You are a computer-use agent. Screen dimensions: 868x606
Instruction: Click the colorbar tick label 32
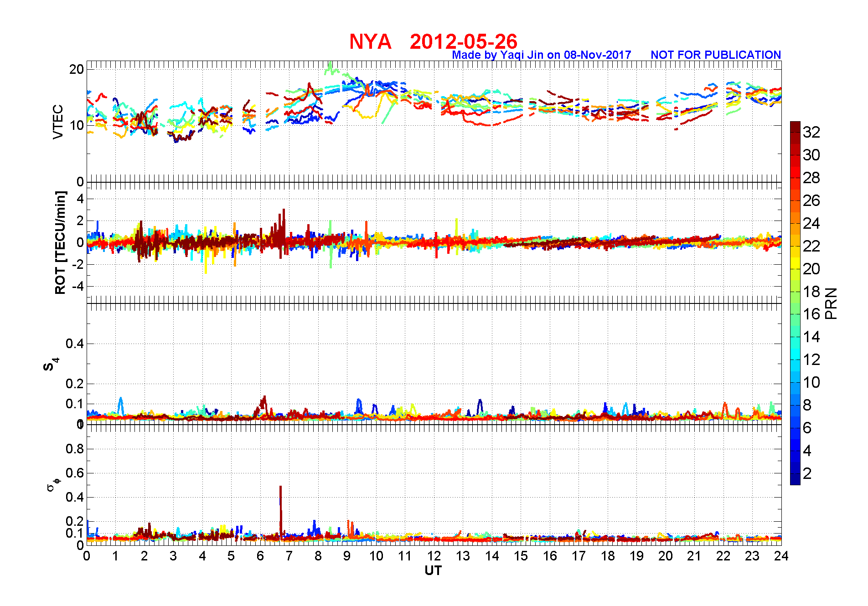point(811,132)
